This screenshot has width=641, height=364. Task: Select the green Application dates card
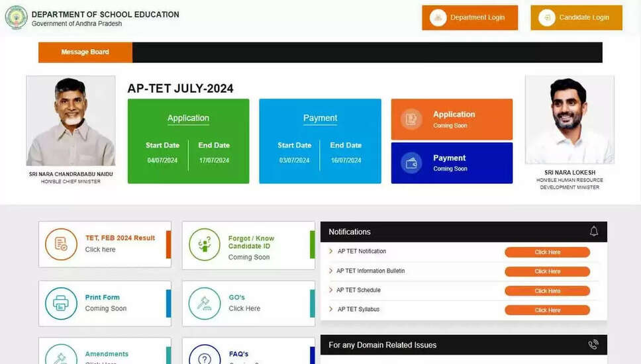pyautogui.click(x=188, y=141)
